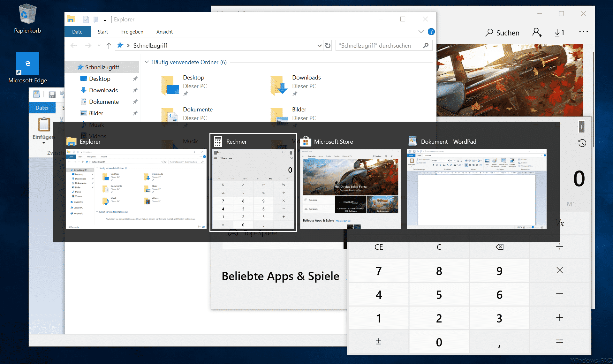
Task: Open Microsoft Edge desktop shortcut
Action: [x=27, y=68]
